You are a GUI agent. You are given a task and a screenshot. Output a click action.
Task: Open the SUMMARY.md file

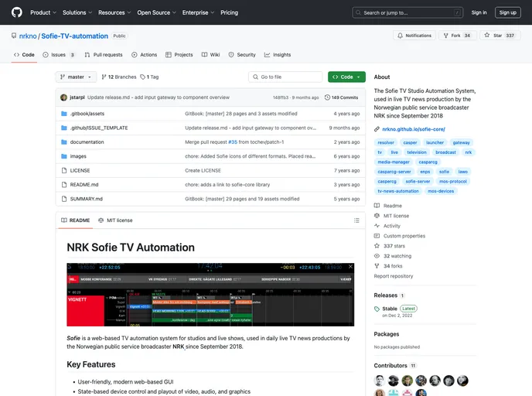[86, 200]
